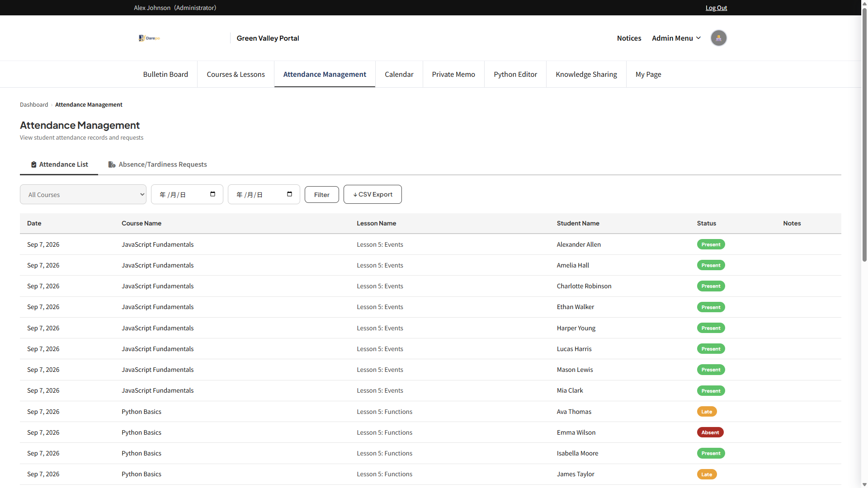Viewport: 868px width, 488px height.
Task: Click student name Mason Lewis
Action: coord(575,370)
